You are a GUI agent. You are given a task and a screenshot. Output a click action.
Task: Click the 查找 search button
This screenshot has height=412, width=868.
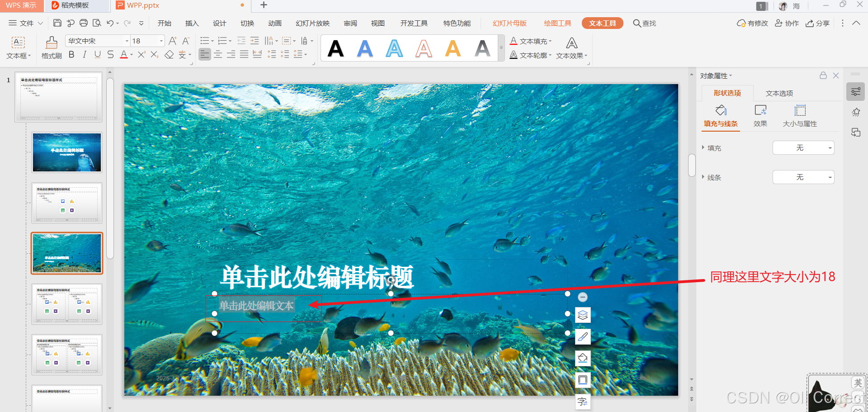(x=644, y=23)
